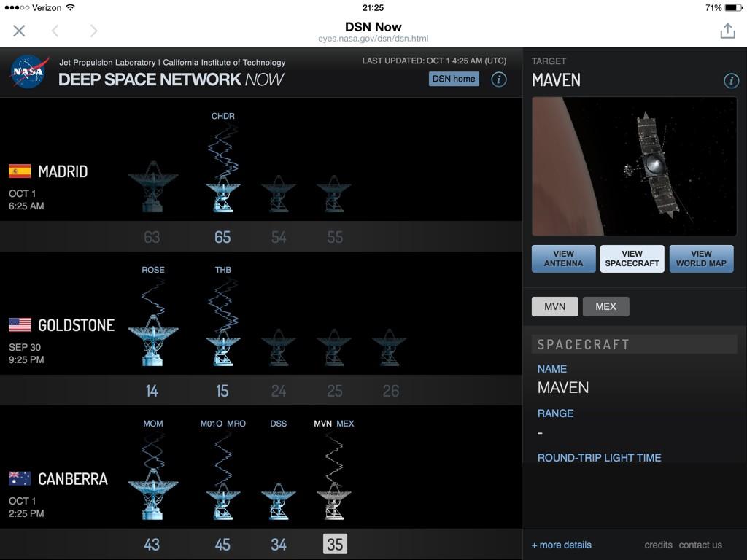Click antenna number 24 in Goldstone row
This screenshot has height=560, width=747.
tap(279, 391)
